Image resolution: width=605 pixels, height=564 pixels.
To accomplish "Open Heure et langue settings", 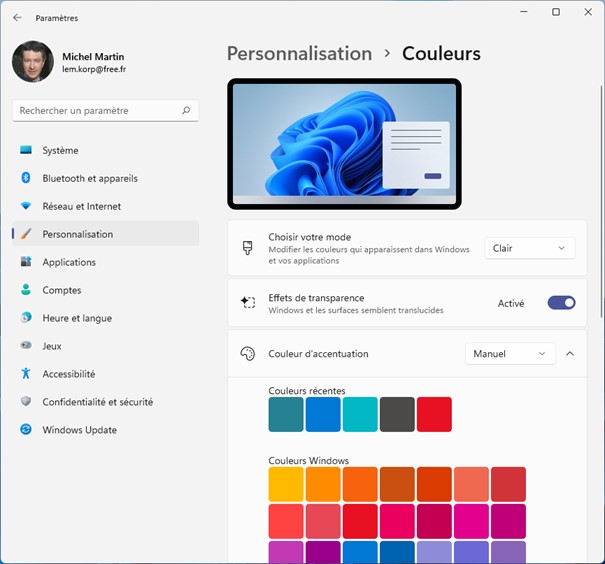I will pos(77,318).
